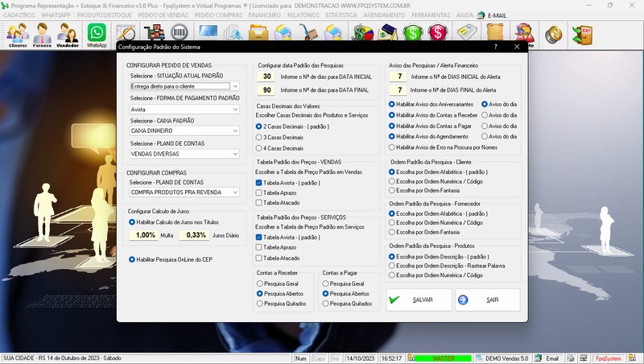Check the Tabela Aprazo box under VENDAS
Screen dimensions: 644x364
(258, 193)
